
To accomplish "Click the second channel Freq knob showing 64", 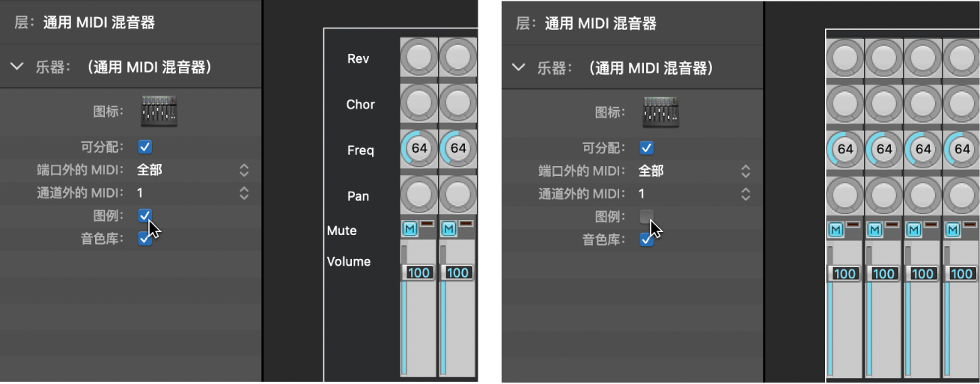I will (x=458, y=148).
